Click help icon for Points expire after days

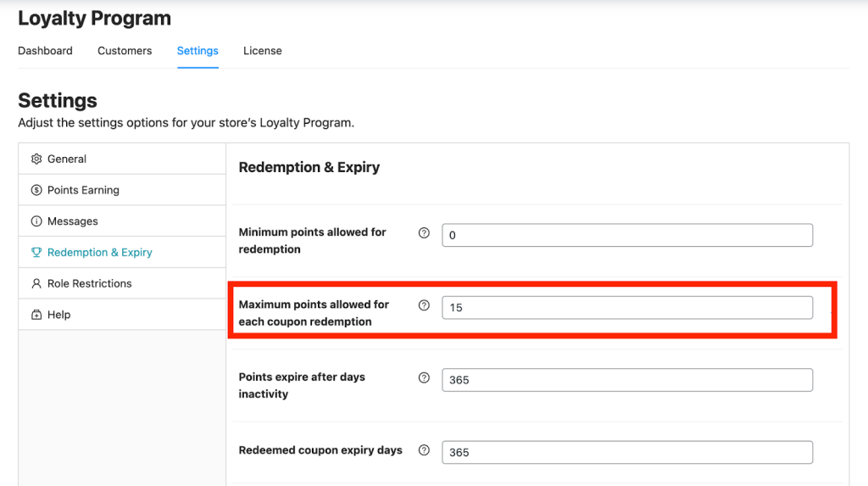click(x=425, y=378)
